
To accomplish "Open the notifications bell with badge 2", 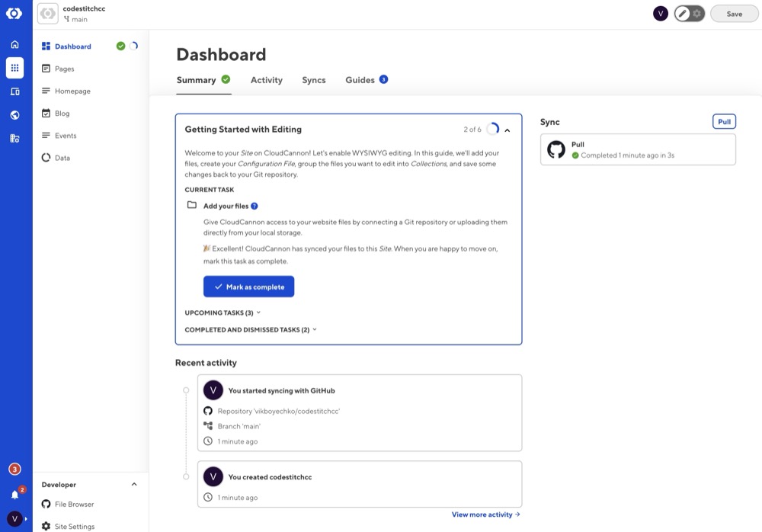I will tap(14, 495).
